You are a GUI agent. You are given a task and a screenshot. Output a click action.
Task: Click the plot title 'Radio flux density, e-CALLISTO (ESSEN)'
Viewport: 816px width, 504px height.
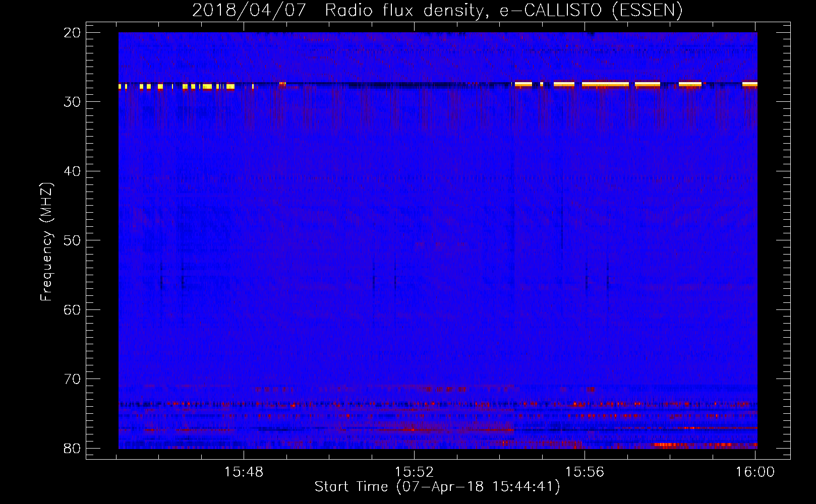pyautogui.click(x=504, y=10)
